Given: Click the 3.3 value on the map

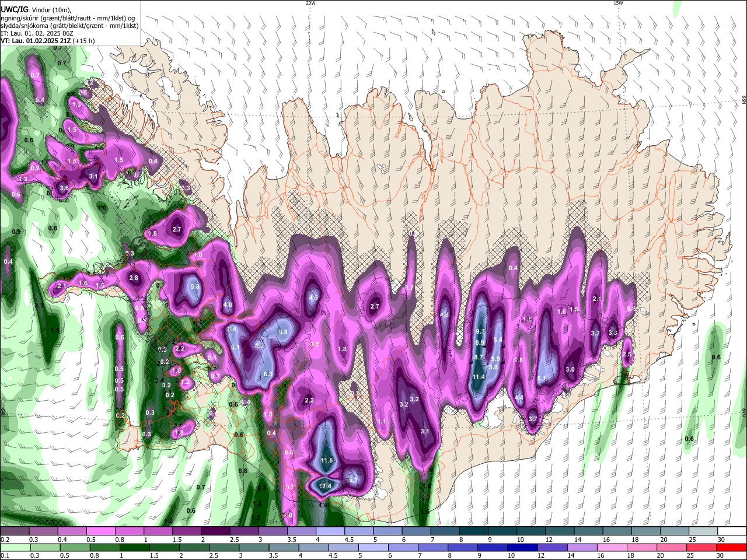Looking at the screenshot, I should click(x=613, y=332).
